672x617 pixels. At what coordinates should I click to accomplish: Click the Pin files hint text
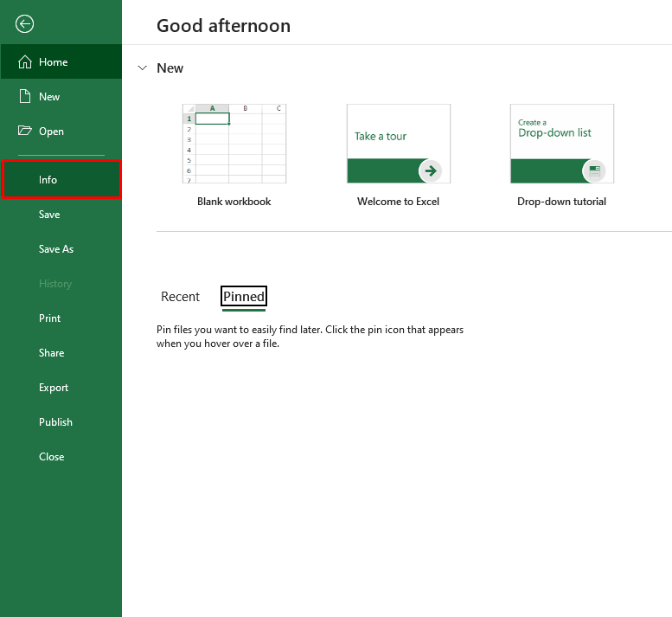pos(310,336)
